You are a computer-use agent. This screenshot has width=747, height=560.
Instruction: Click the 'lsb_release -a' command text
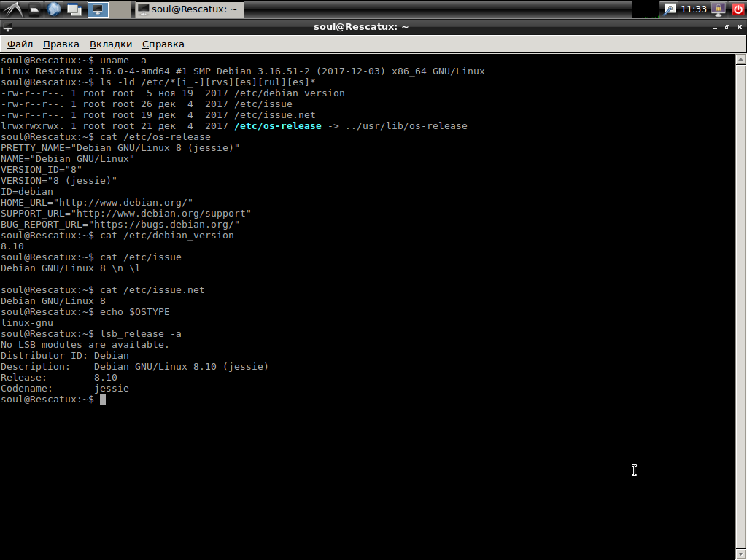[141, 334]
